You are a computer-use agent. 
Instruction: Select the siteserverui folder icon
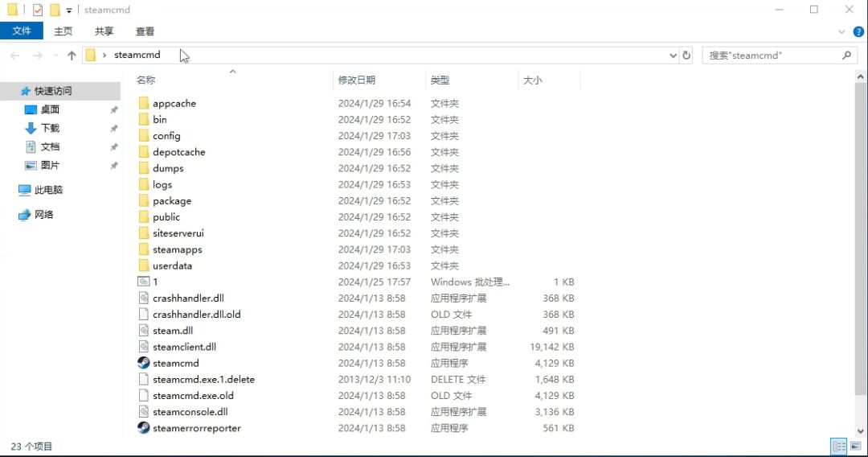pyautogui.click(x=144, y=233)
